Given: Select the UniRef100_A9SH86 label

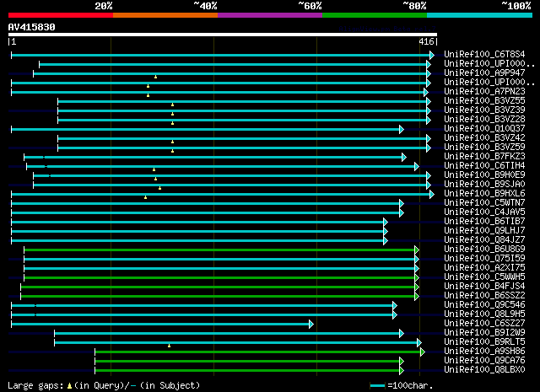Looking at the screenshot, I should pos(484,352).
